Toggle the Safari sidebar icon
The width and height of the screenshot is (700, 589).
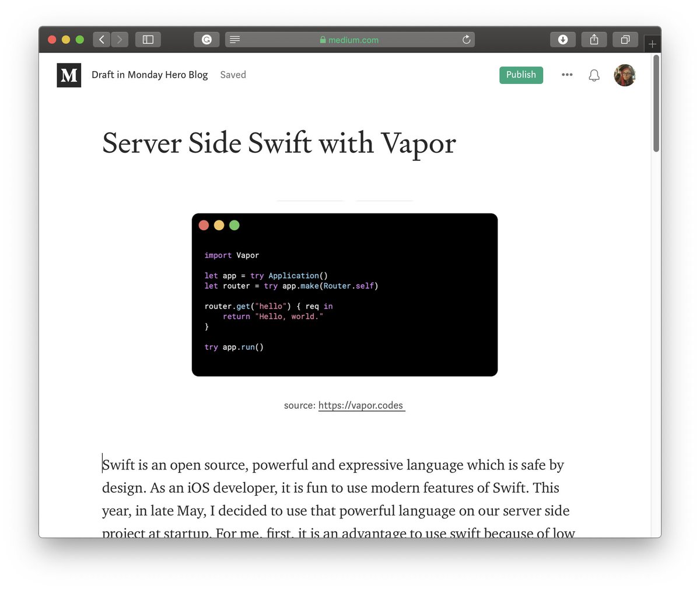pyautogui.click(x=148, y=40)
